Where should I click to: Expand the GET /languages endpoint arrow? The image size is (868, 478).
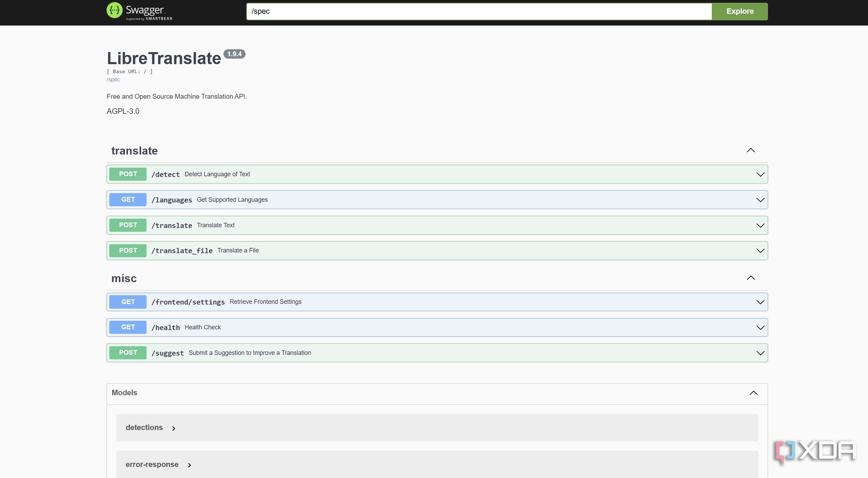pyautogui.click(x=760, y=200)
